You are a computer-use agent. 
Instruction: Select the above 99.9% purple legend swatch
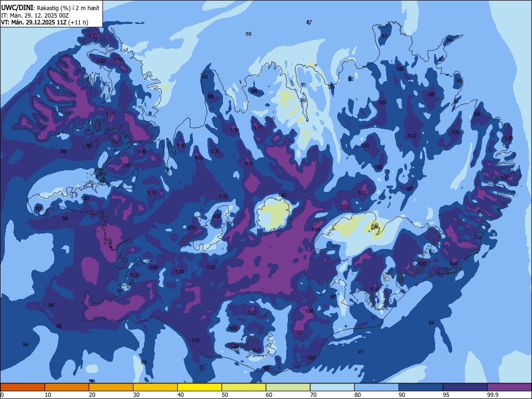tap(509, 387)
